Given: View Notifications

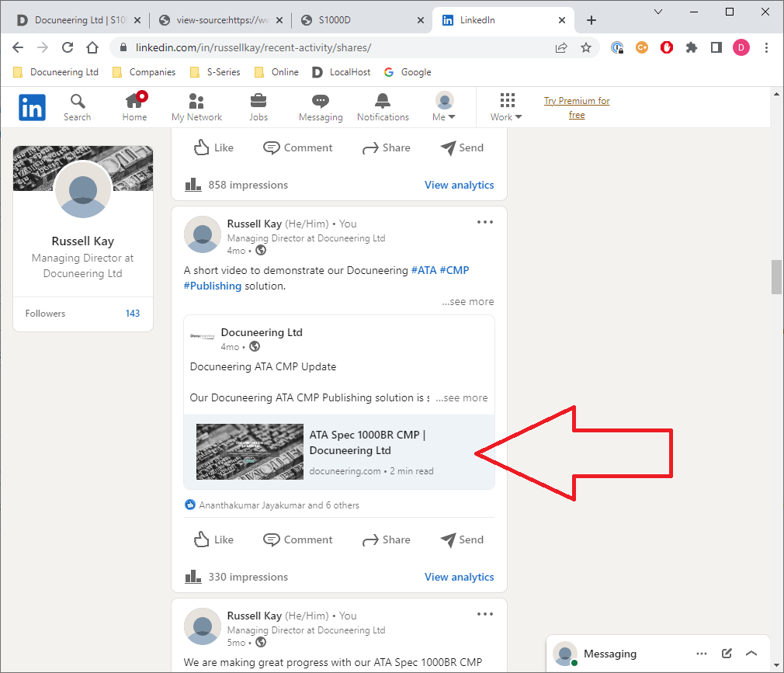Looking at the screenshot, I should pos(383,107).
